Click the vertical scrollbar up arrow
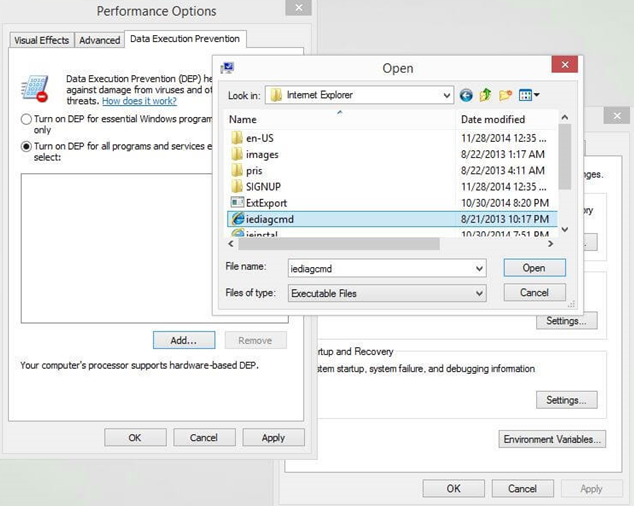This screenshot has height=506, width=634. [565, 117]
